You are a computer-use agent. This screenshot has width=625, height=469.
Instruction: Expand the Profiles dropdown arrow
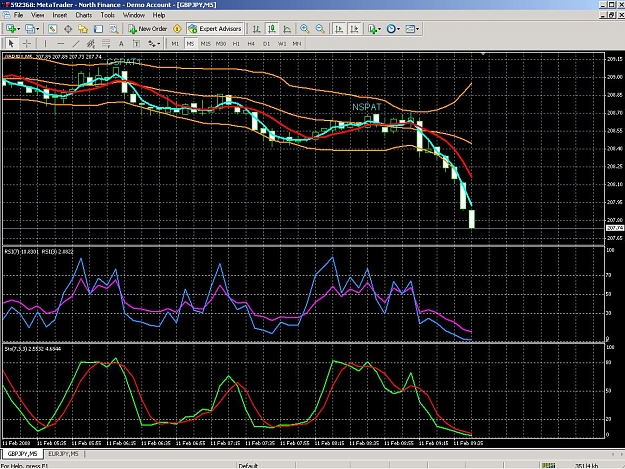pos(38,29)
